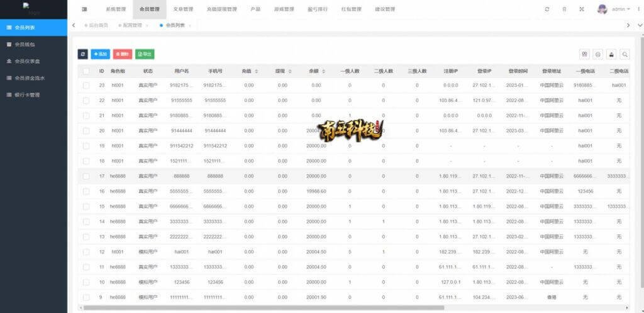Click the trash icon in top header
The height and width of the screenshot is (313, 644).
pos(564,9)
